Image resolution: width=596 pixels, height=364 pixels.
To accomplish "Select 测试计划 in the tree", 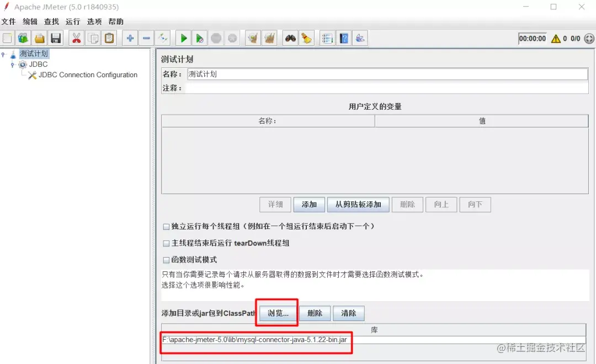I will point(34,53).
